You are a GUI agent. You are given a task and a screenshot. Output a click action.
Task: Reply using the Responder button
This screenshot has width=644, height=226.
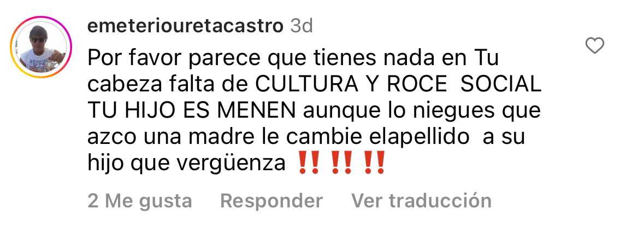[271, 201]
